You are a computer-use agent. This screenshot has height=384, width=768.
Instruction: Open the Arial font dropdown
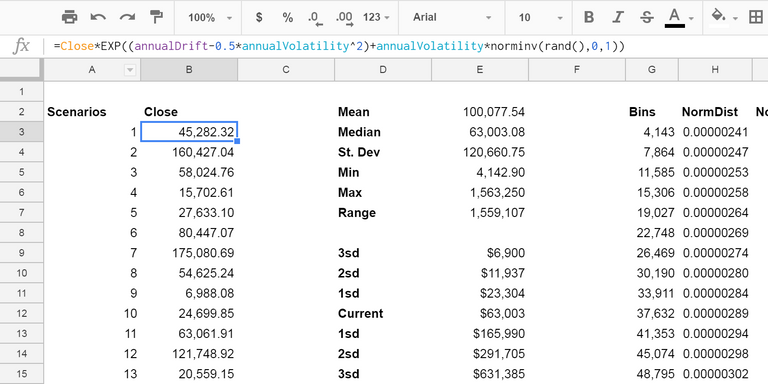[452, 18]
